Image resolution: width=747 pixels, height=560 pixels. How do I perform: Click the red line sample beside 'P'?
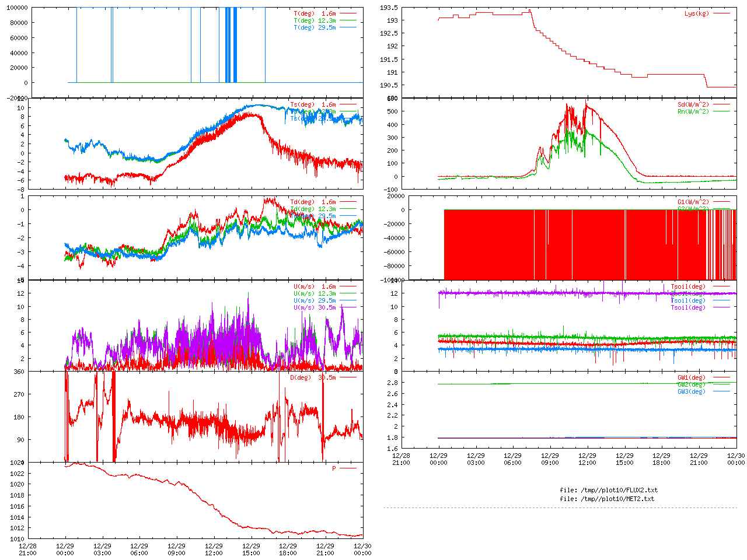348,469
